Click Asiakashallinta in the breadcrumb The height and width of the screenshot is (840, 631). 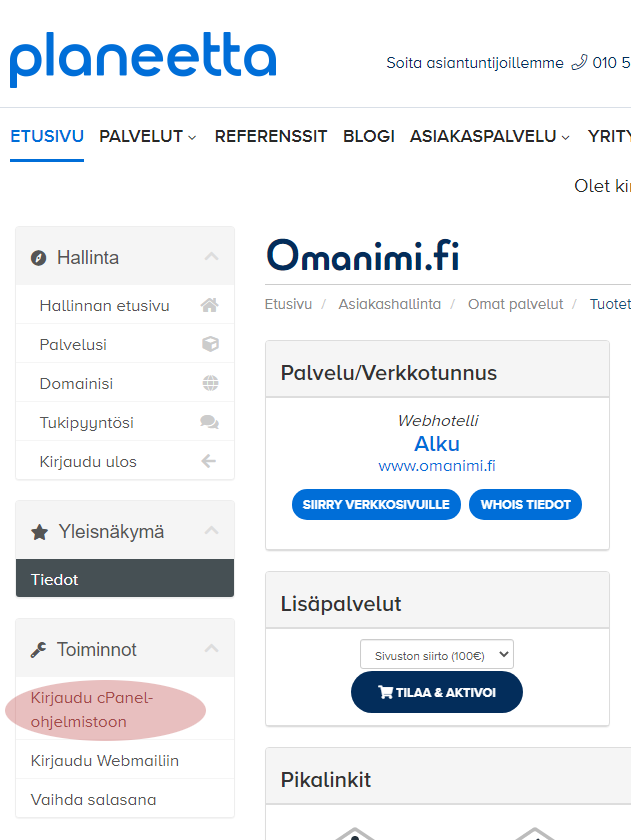click(389, 304)
